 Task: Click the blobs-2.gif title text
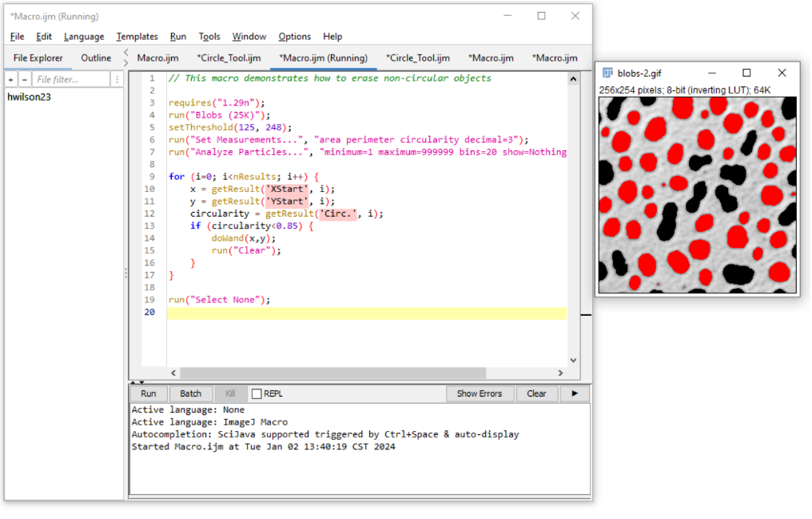pyautogui.click(x=639, y=73)
